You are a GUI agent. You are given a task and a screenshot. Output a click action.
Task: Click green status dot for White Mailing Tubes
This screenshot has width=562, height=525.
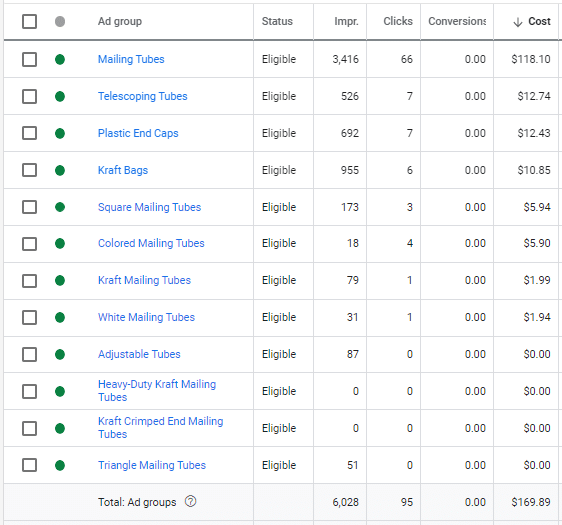pyautogui.click(x=60, y=318)
